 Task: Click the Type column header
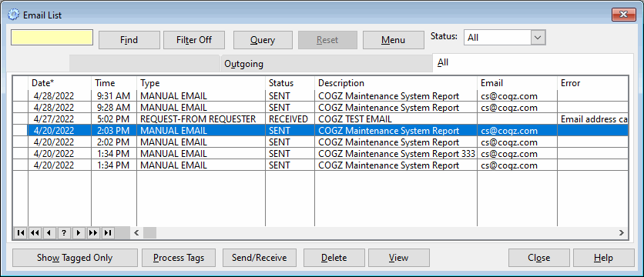201,83
